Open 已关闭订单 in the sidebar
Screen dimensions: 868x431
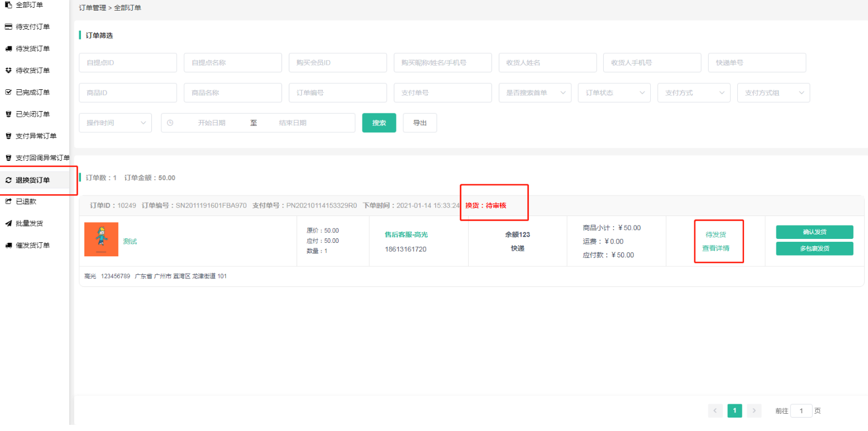(x=32, y=114)
